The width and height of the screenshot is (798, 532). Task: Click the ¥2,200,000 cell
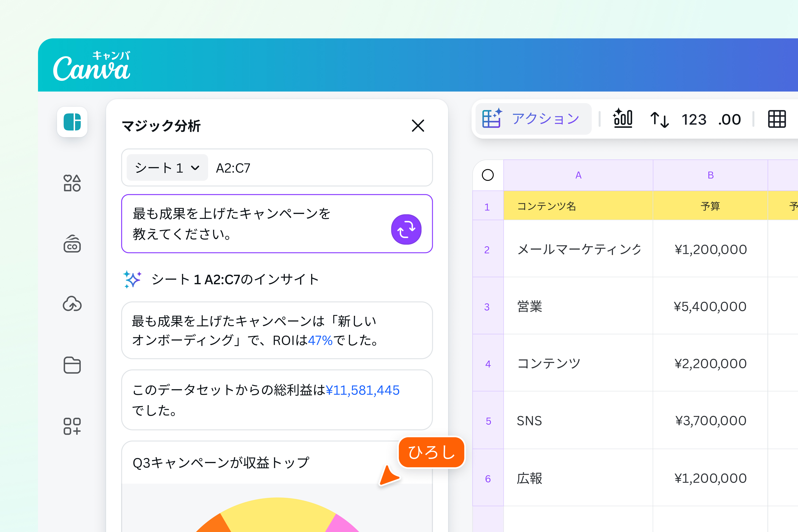(710, 363)
